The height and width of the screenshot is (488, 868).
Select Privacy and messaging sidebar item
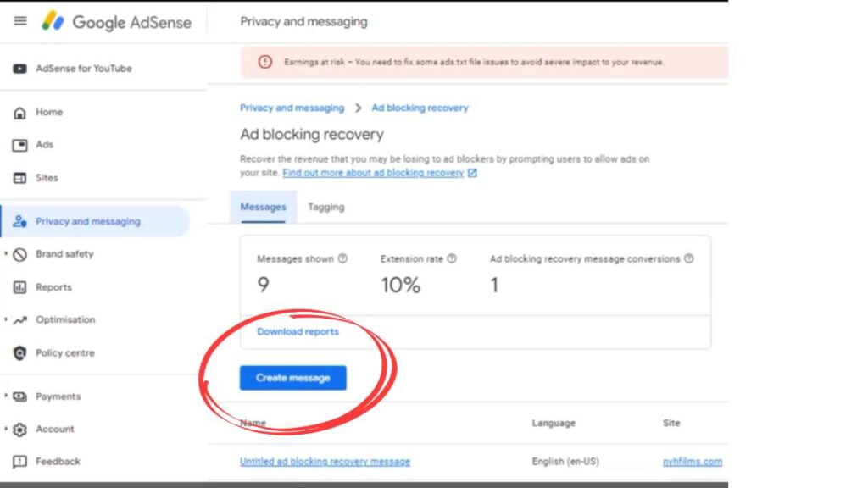click(95, 221)
